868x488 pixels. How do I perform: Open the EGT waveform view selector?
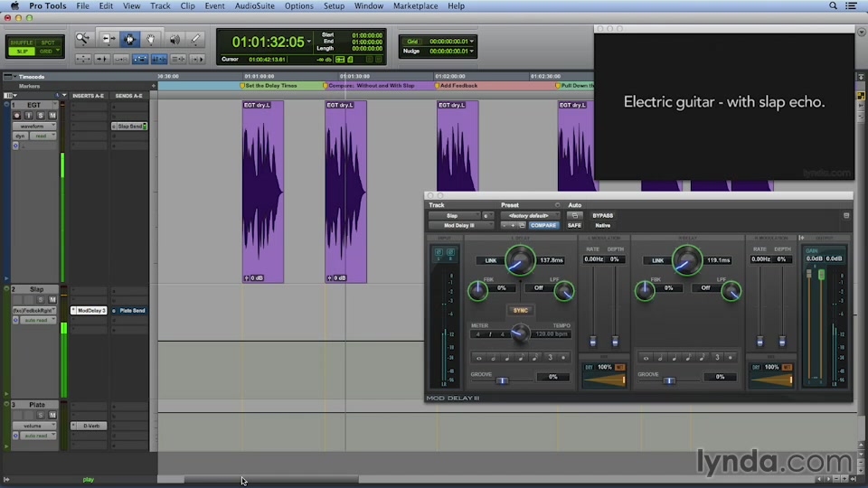34,127
